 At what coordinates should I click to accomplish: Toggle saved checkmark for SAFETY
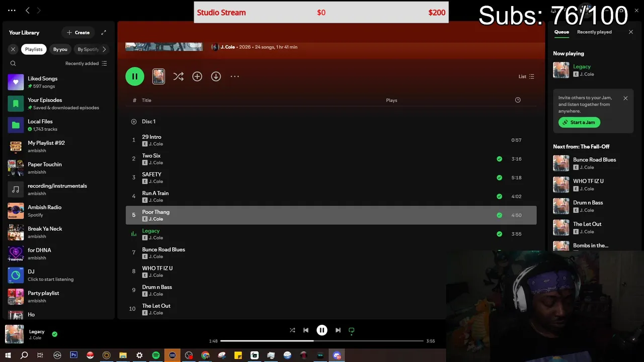click(x=499, y=177)
